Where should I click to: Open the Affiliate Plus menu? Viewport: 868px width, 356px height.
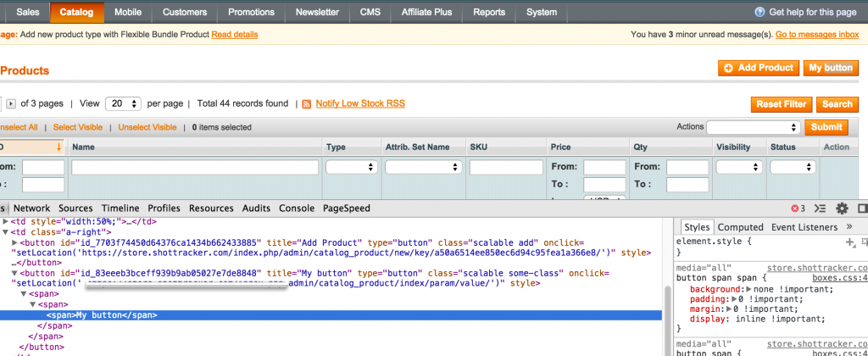point(426,12)
